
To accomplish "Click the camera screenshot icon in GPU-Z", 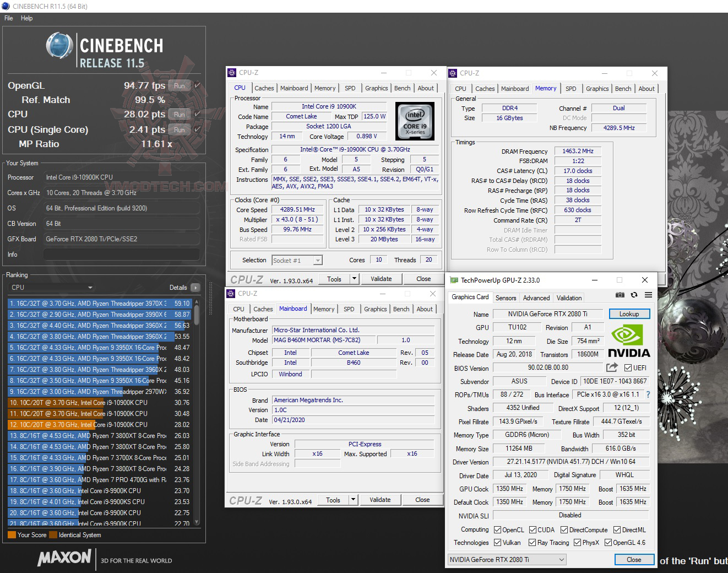I will tap(620, 295).
